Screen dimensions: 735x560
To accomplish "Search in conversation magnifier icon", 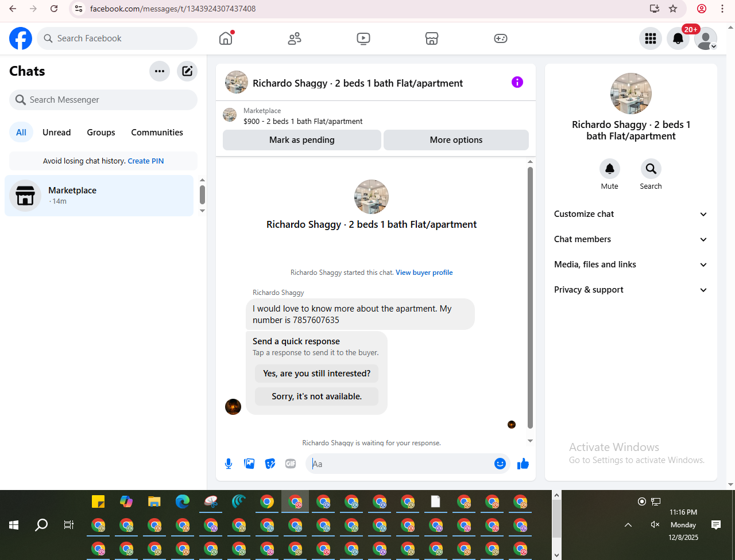I will point(651,169).
